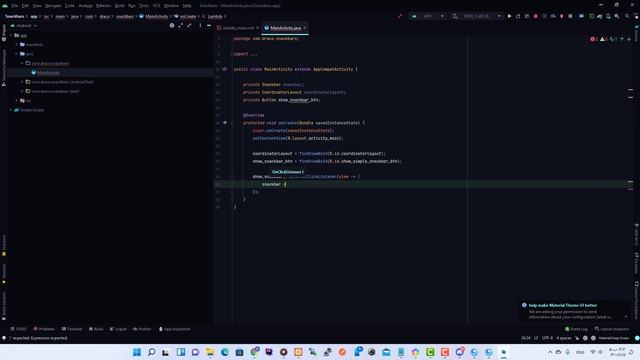This screenshot has height=360, width=640.
Task: Click the Expand All icon in Project panel
Action: [x=181, y=25]
